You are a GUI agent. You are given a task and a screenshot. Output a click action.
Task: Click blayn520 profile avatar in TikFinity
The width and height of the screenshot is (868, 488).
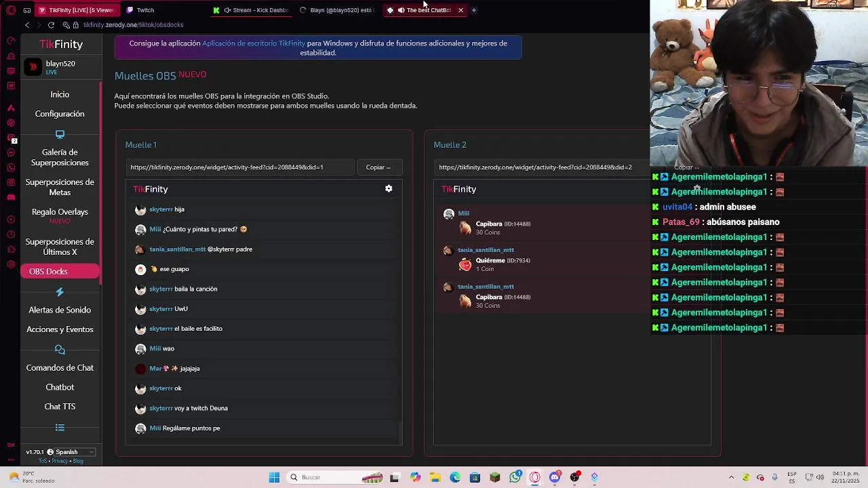33,67
